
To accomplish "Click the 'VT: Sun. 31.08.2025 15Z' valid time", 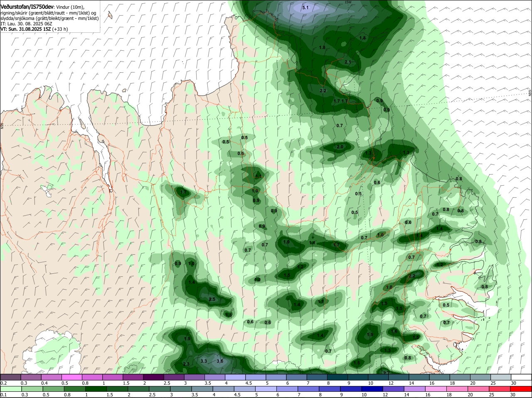I will [x=26, y=29].
